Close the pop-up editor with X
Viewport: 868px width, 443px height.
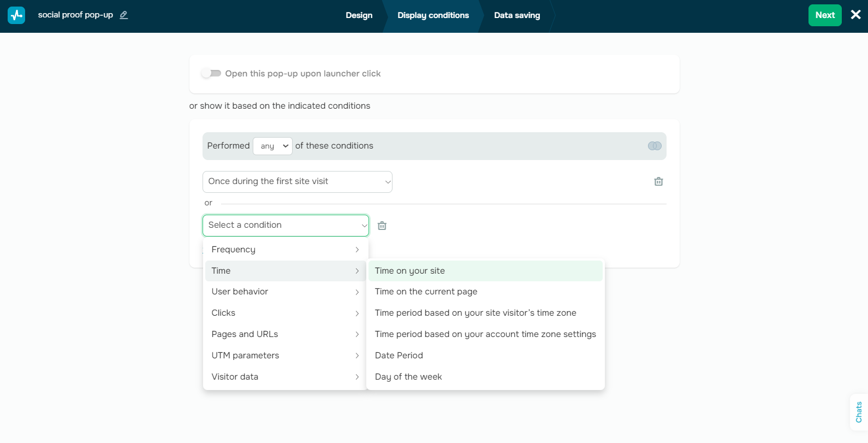[855, 15]
